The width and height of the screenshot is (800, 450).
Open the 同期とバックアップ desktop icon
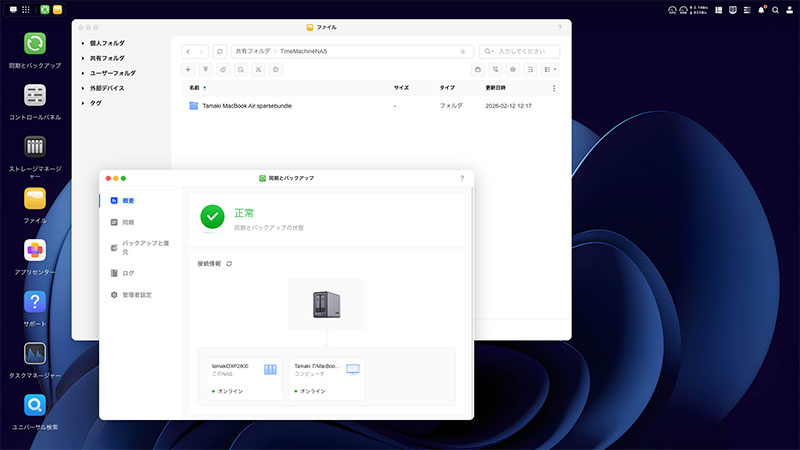tap(35, 44)
